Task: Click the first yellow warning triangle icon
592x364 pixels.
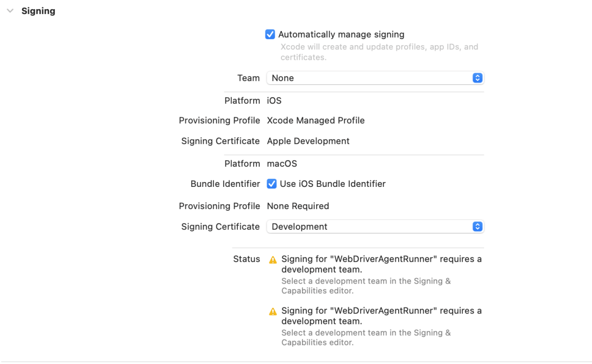Action: pyautogui.click(x=273, y=260)
